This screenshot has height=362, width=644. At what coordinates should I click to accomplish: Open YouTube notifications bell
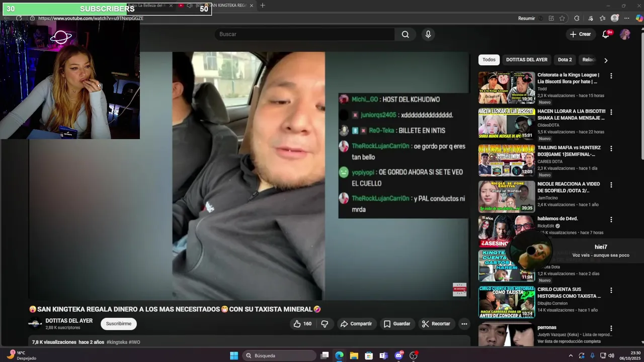coord(606,34)
